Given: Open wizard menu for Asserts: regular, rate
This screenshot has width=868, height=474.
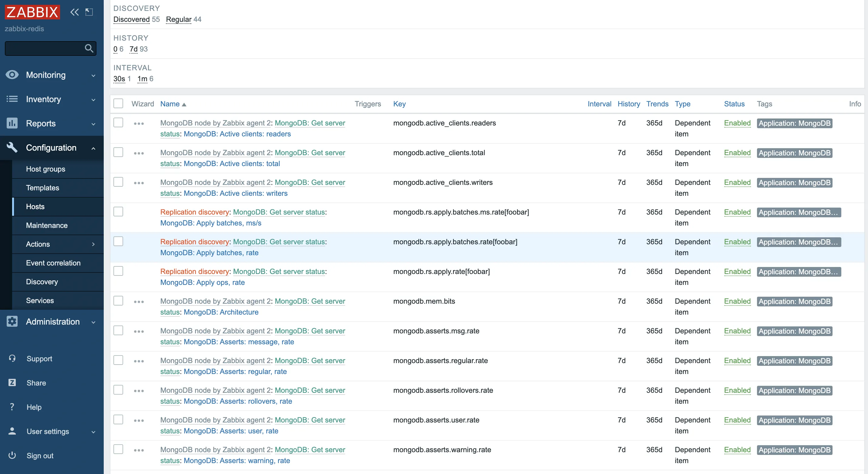Looking at the screenshot, I should point(139,361).
